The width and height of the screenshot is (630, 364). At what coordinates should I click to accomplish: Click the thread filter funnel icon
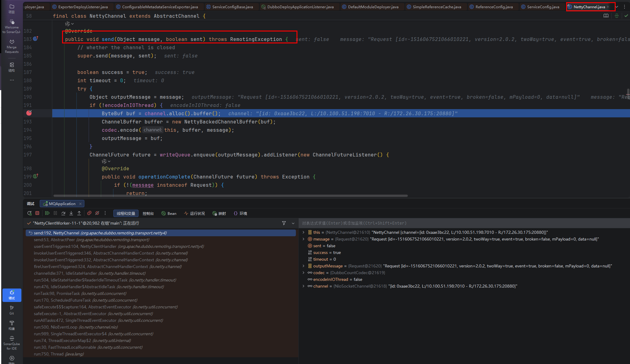click(284, 223)
